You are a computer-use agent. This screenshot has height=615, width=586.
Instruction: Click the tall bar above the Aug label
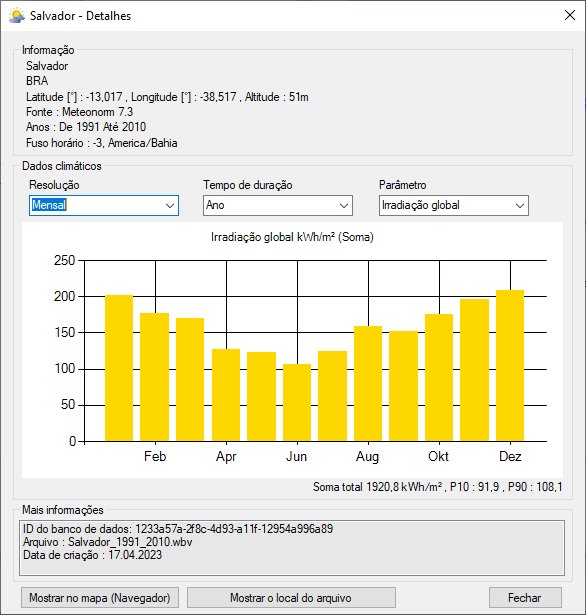click(x=368, y=384)
